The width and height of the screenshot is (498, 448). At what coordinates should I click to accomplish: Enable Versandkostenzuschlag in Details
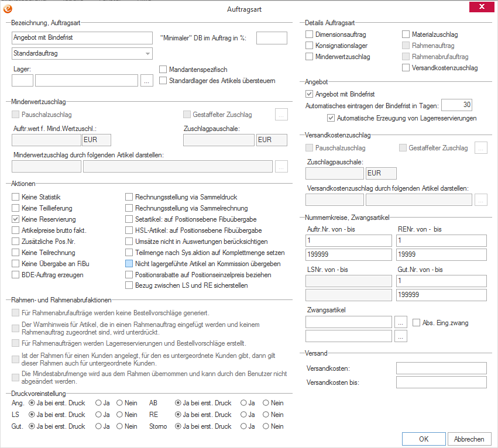coord(406,68)
